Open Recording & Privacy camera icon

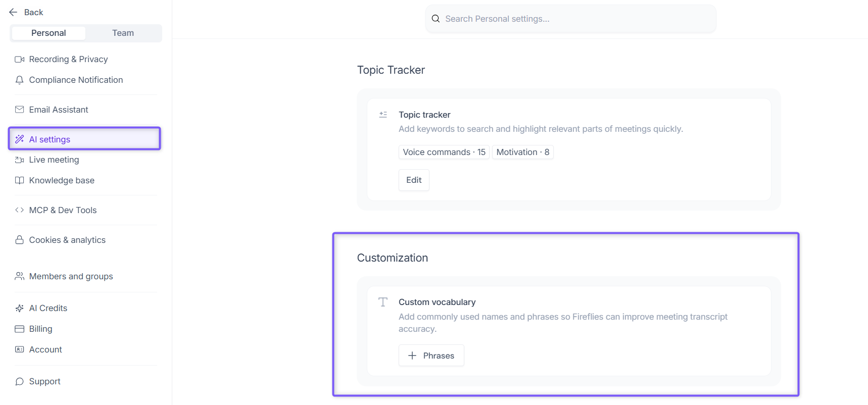pyautogui.click(x=20, y=59)
